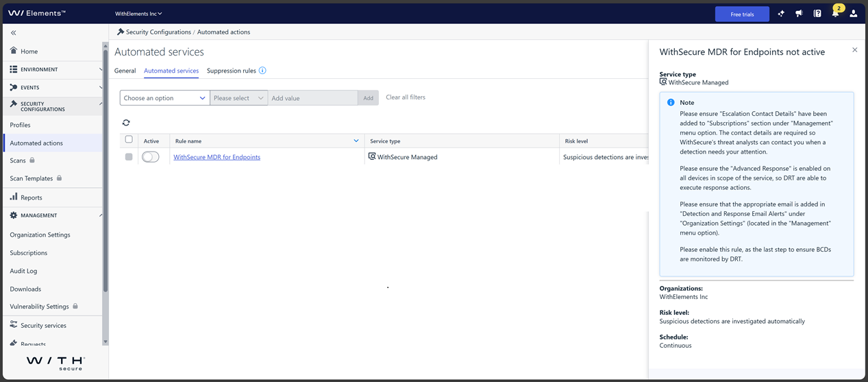The width and height of the screenshot is (868, 382).
Task: Check the select-all checkbox in table header
Action: click(x=129, y=140)
